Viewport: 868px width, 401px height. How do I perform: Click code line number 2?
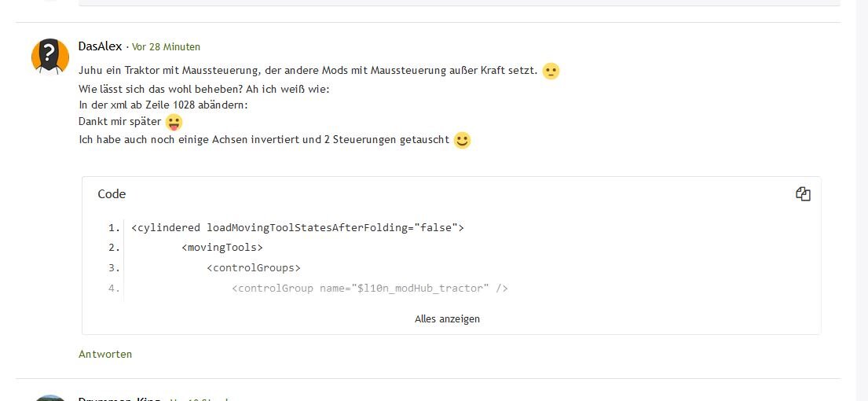click(115, 248)
